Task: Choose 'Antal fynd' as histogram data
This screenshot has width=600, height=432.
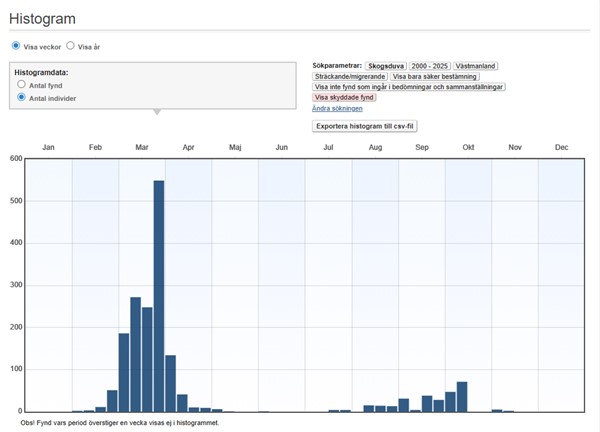Action: click(x=22, y=85)
